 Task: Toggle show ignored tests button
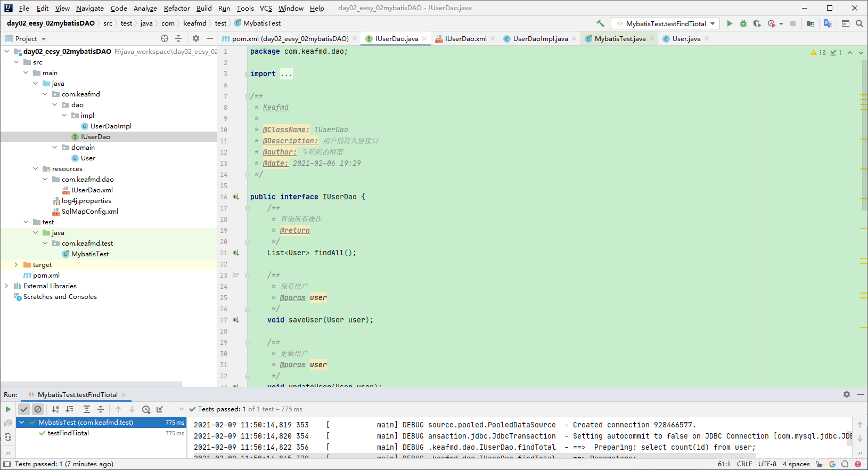coord(38,409)
